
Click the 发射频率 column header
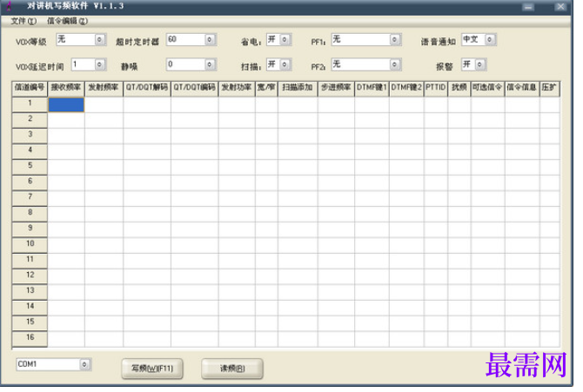(x=104, y=88)
